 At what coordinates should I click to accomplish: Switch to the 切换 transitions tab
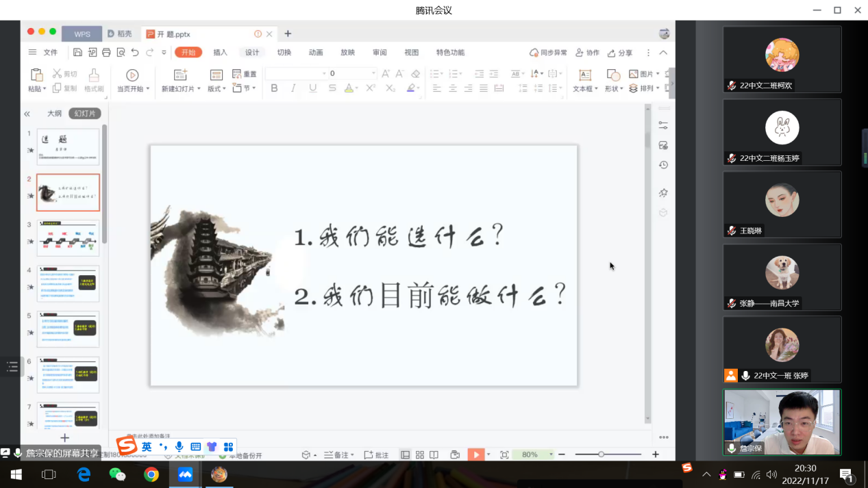[284, 53]
